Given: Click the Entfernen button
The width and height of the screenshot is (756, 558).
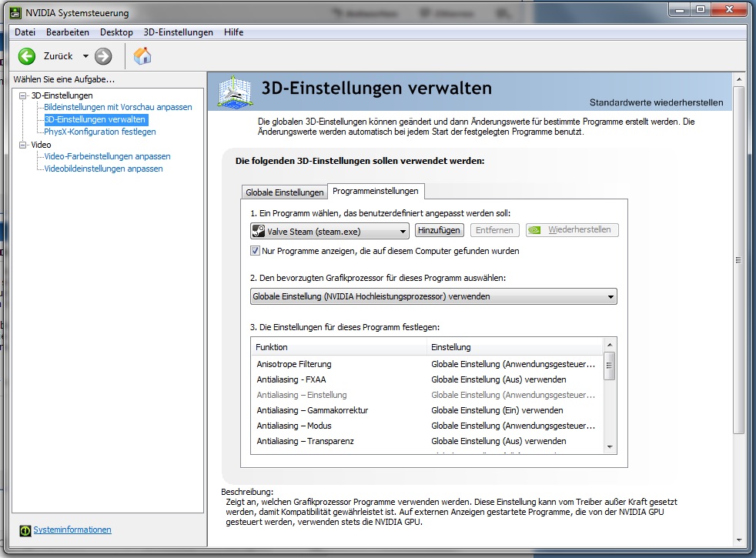Looking at the screenshot, I should [x=494, y=230].
